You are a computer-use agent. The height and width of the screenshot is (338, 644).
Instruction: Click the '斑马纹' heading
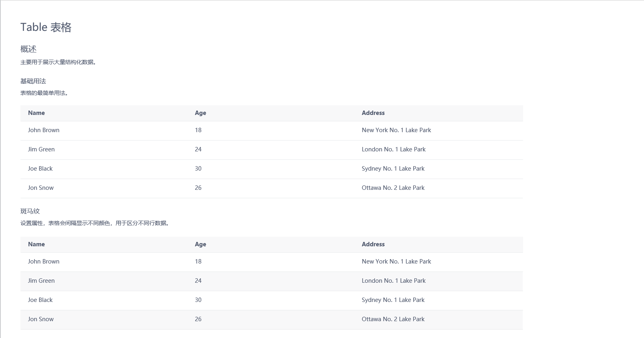click(x=30, y=211)
